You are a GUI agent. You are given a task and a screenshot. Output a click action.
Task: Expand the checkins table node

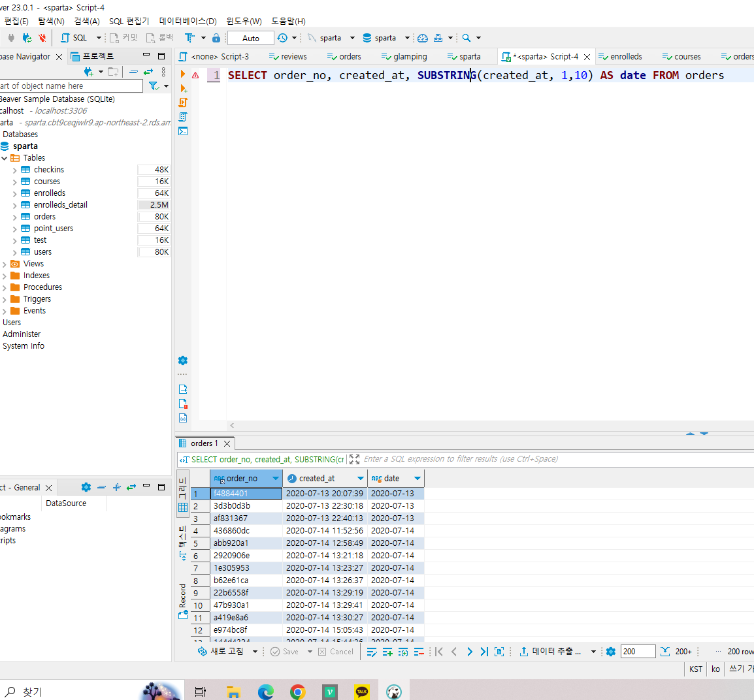14,170
